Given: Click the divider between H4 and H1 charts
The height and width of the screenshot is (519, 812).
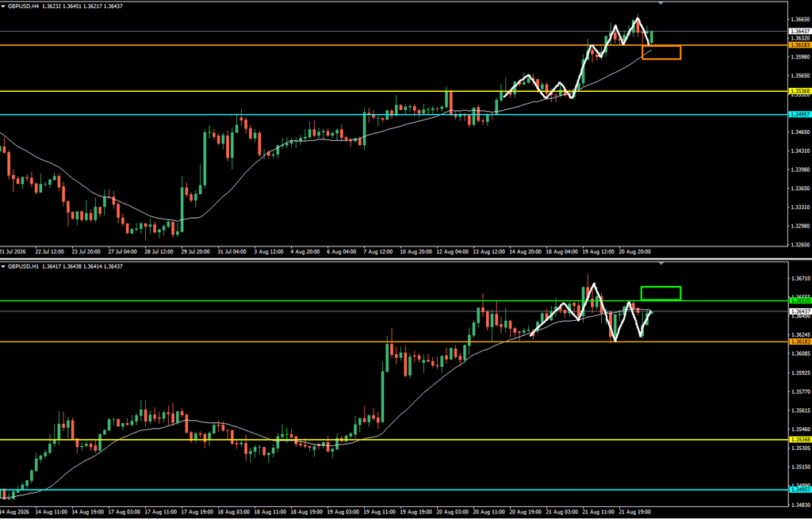Looking at the screenshot, I should click(406, 258).
